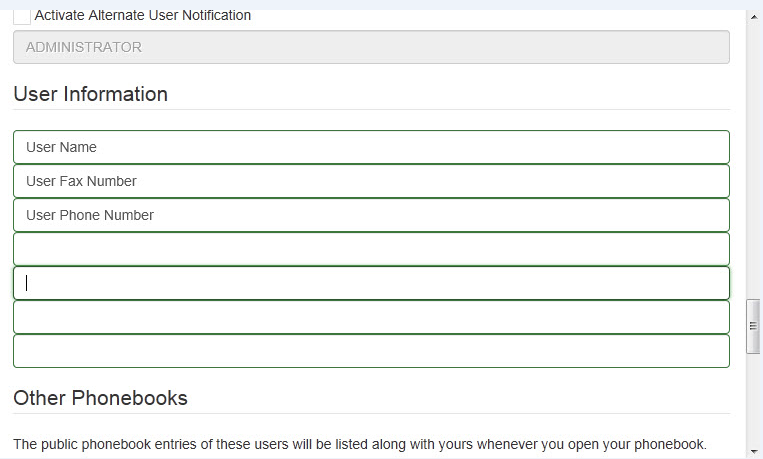The width and height of the screenshot is (763, 459).
Task: Click the Activate Alternate User Notification label text
Action: point(143,16)
